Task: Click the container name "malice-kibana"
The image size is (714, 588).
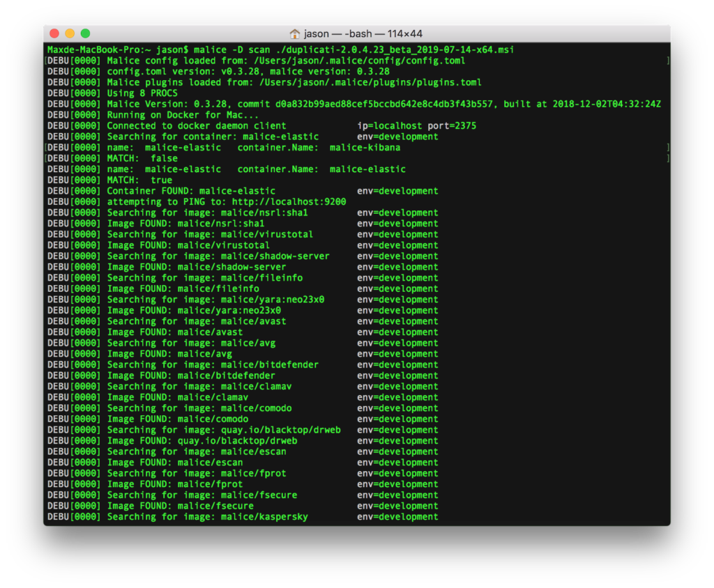Action: pyautogui.click(x=365, y=148)
